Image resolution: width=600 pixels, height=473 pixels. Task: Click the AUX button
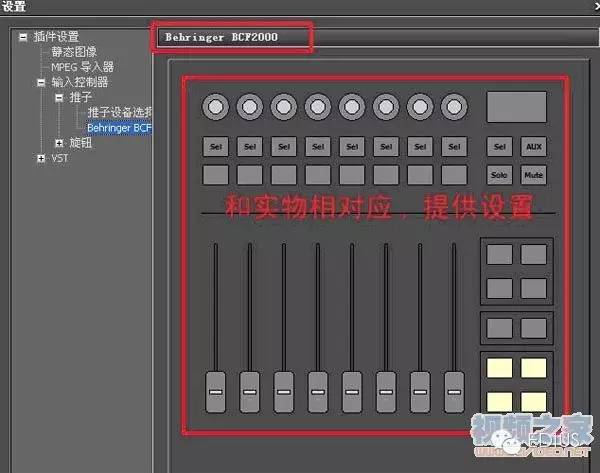pos(533,147)
